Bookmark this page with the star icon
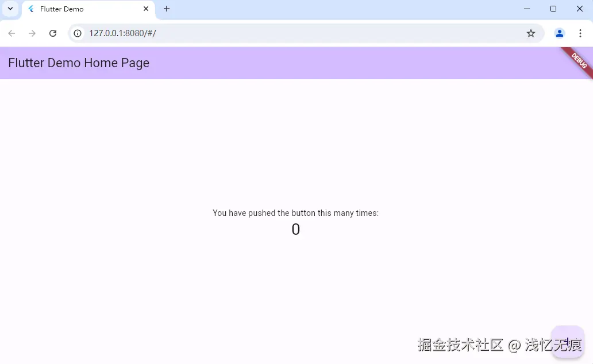The width and height of the screenshot is (593, 364). pyautogui.click(x=531, y=33)
